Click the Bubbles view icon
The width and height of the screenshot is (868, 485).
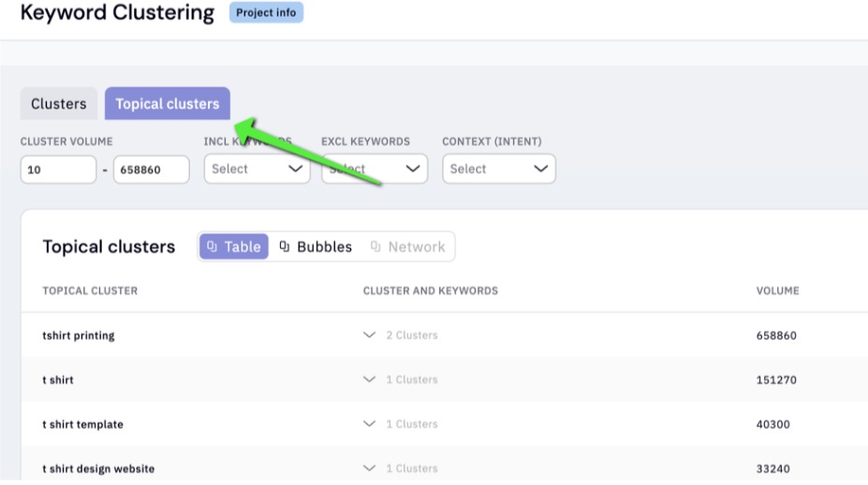285,247
